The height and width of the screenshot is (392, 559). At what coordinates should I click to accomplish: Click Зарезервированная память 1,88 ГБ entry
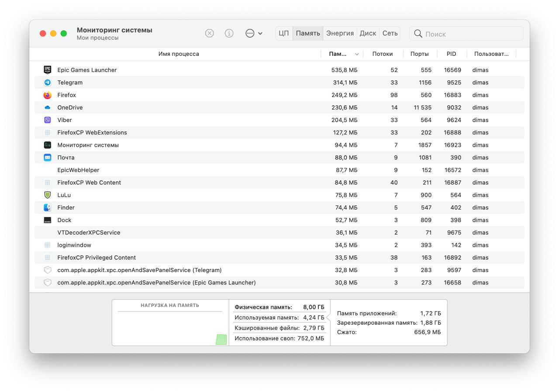point(389,323)
